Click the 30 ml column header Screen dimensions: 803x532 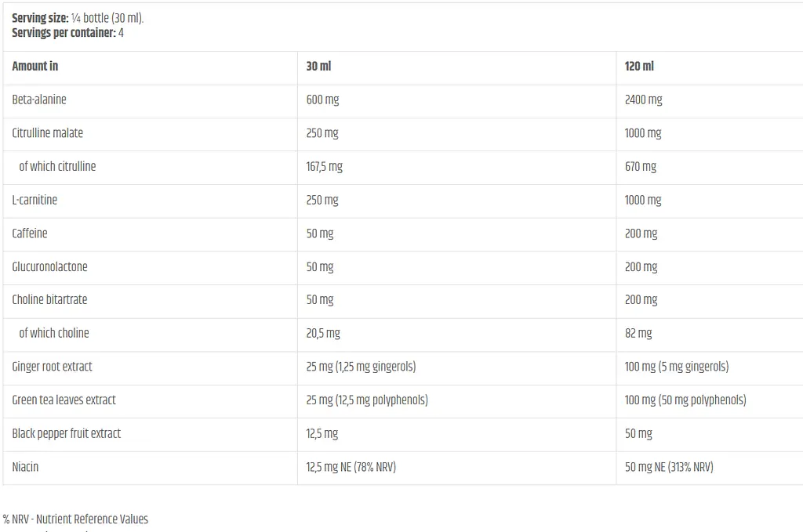click(318, 66)
